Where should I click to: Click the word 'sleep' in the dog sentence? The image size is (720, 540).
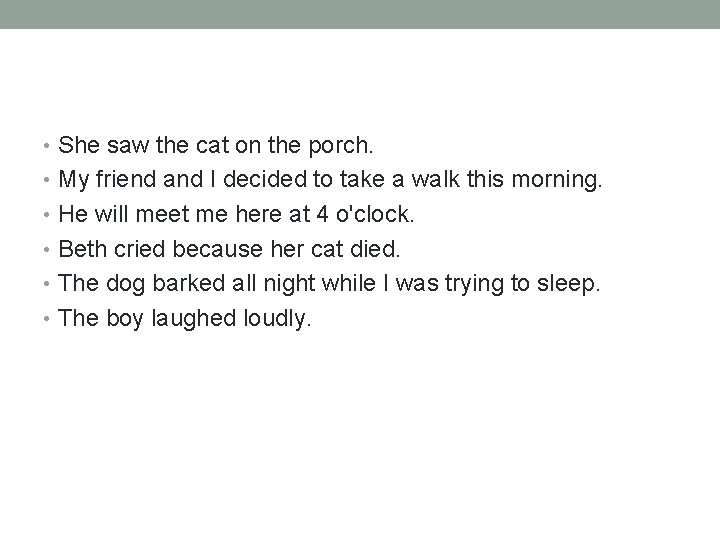tap(566, 286)
